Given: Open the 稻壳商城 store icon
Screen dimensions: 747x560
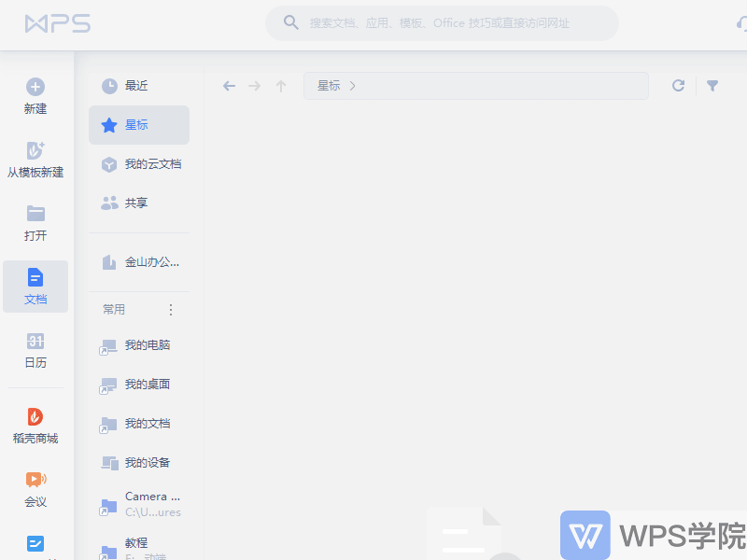Looking at the screenshot, I should click(35, 425).
